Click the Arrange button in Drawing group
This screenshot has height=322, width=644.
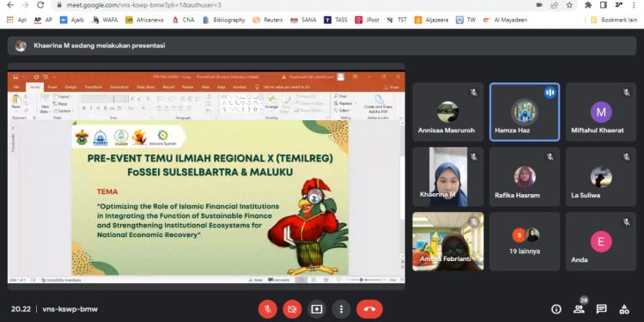[x=271, y=101]
